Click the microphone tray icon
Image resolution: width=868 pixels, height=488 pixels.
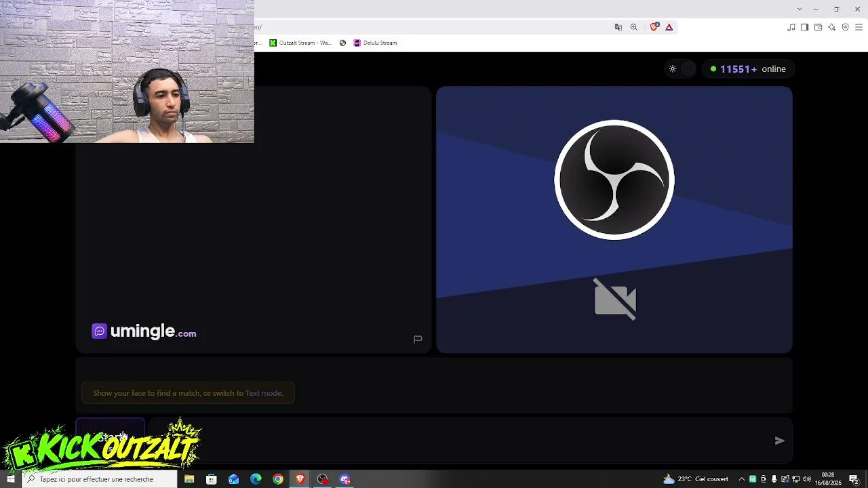(774, 479)
